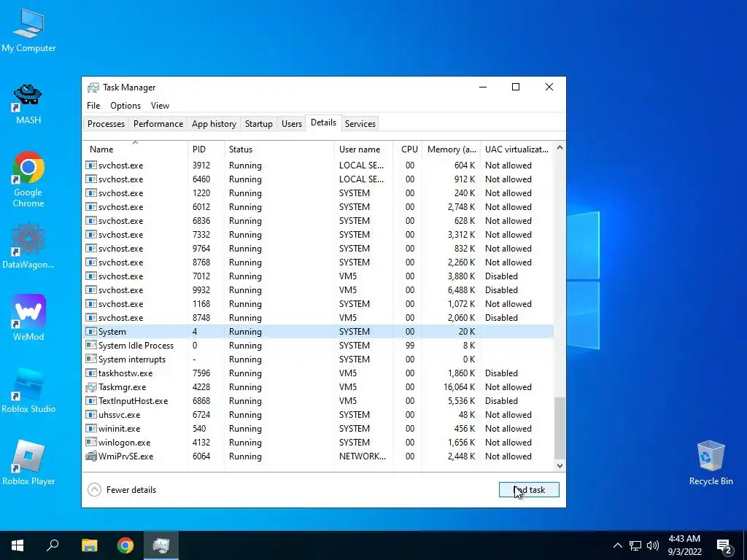This screenshot has width=747, height=560.
Task: Select the taskhostw.exe row
Action: coord(318,373)
